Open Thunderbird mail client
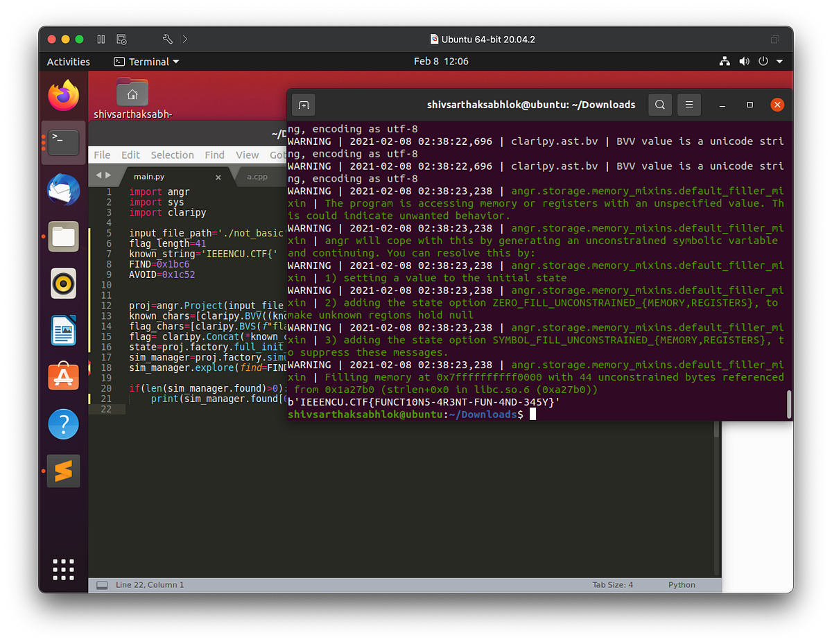832x644 pixels. click(x=63, y=189)
